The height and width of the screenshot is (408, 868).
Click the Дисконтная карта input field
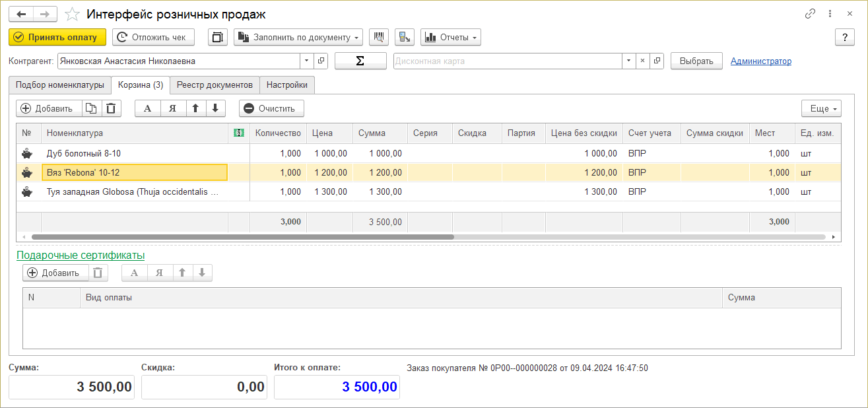click(x=508, y=61)
